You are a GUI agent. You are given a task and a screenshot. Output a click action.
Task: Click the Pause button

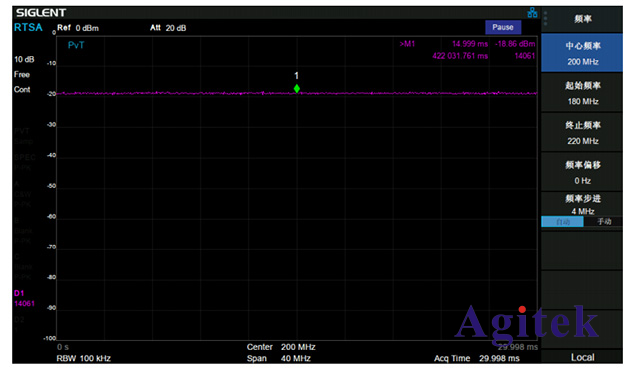pos(503,27)
